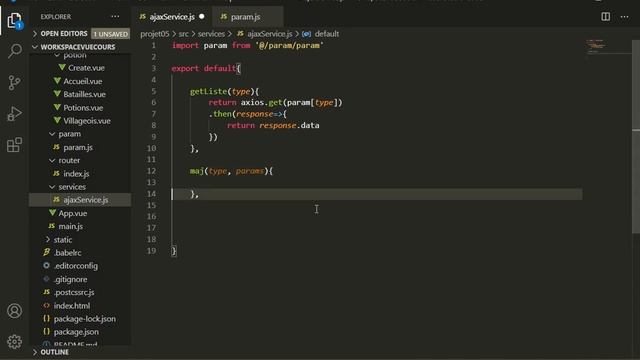Click the '@/param/param' import string
Image resolution: width=640 pixels, height=360 pixels.
click(x=289, y=45)
